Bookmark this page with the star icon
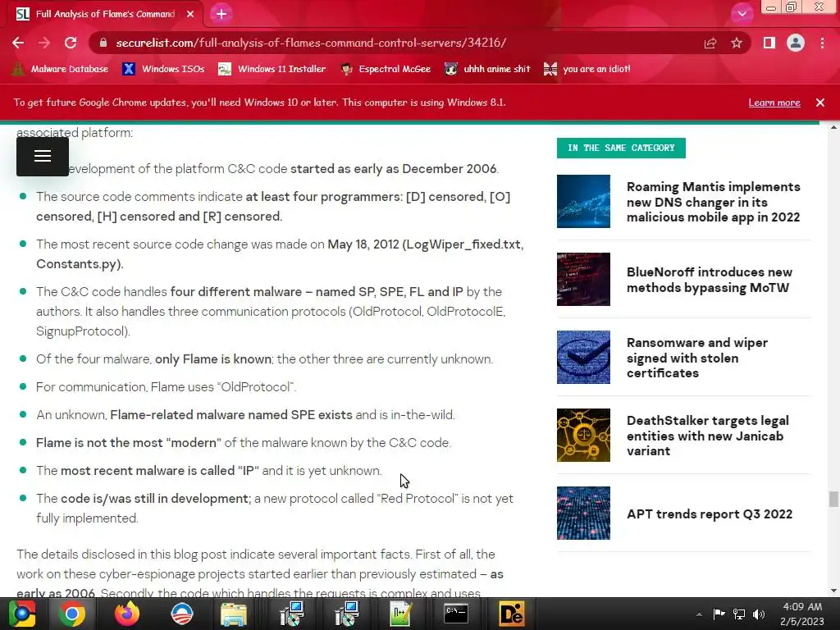The height and width of the screenshot is (630, 840). [737, 43]
